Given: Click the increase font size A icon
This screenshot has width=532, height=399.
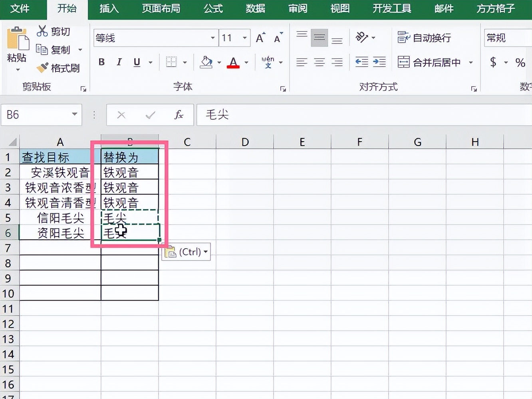Looking at the screenshot, I should [x=260, y=38].
